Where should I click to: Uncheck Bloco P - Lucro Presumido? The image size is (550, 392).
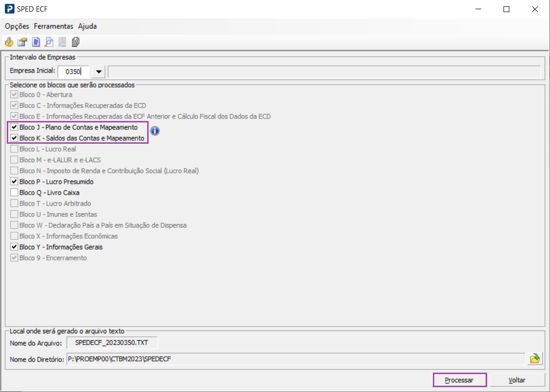click(14, 181)
